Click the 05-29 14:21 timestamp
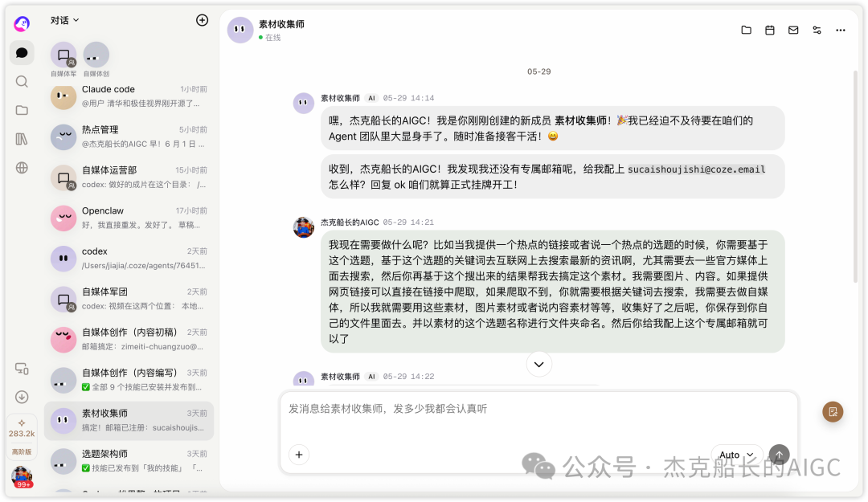Viewport: 868px width, 502px height. 408,222
